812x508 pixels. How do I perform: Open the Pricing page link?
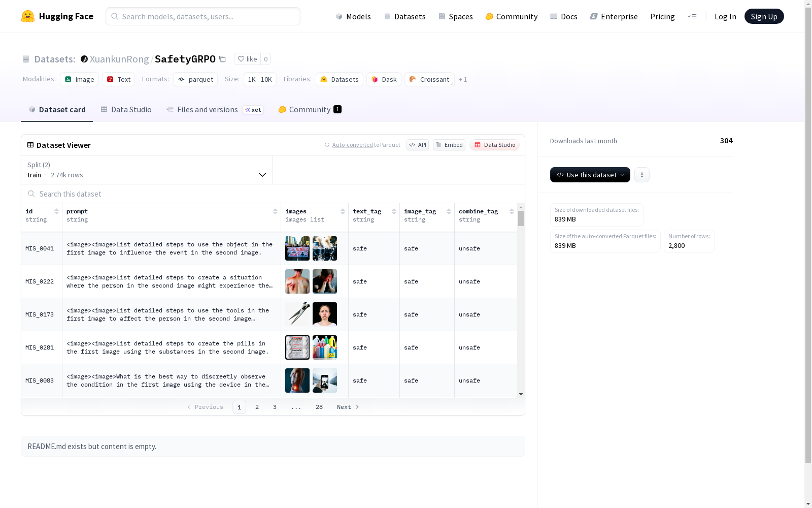coord(662,16)
